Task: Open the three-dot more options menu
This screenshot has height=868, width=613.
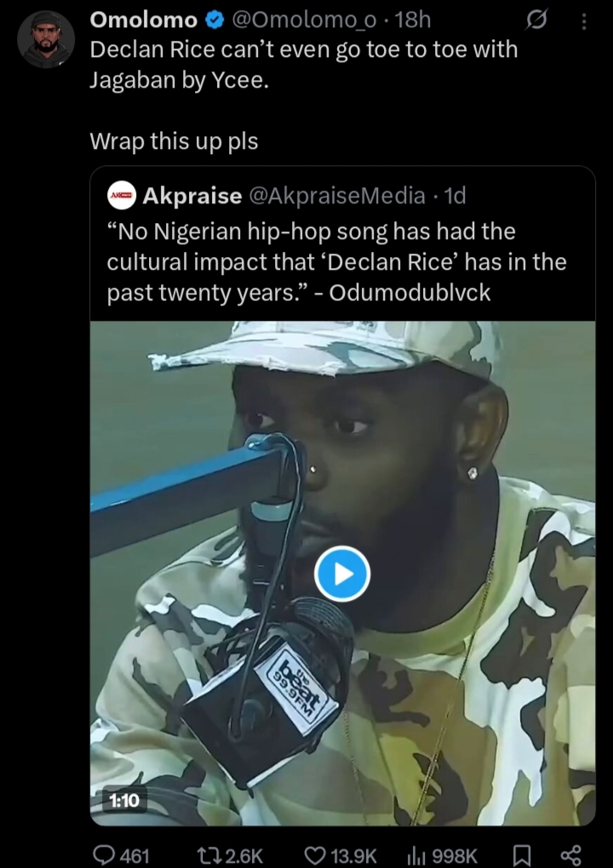Action: click(583, 20)
